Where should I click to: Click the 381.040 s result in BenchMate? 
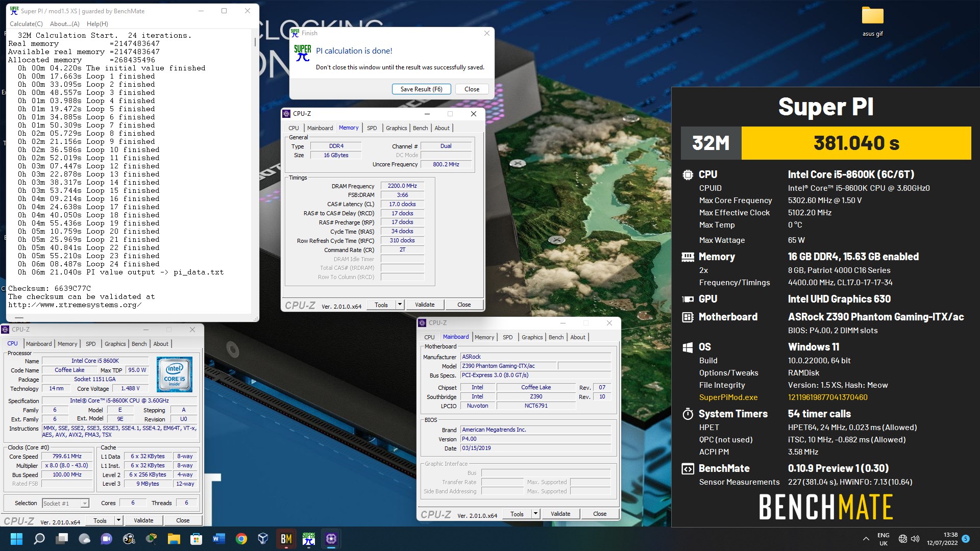click(x=856, y=143)
